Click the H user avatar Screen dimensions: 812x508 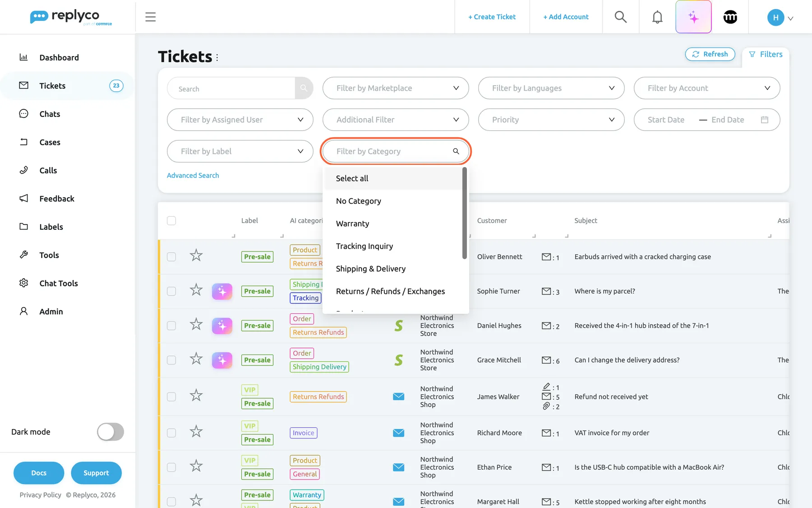tap(775, 17)
